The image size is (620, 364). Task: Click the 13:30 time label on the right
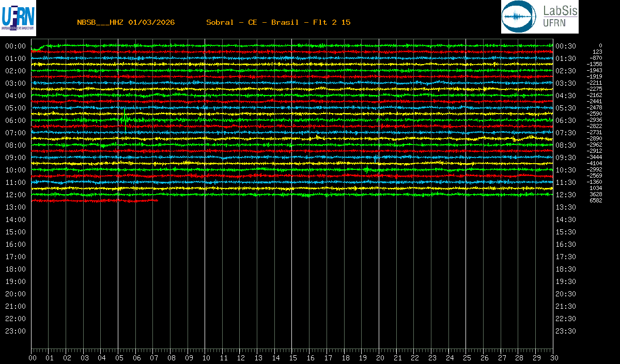point(565,207)
